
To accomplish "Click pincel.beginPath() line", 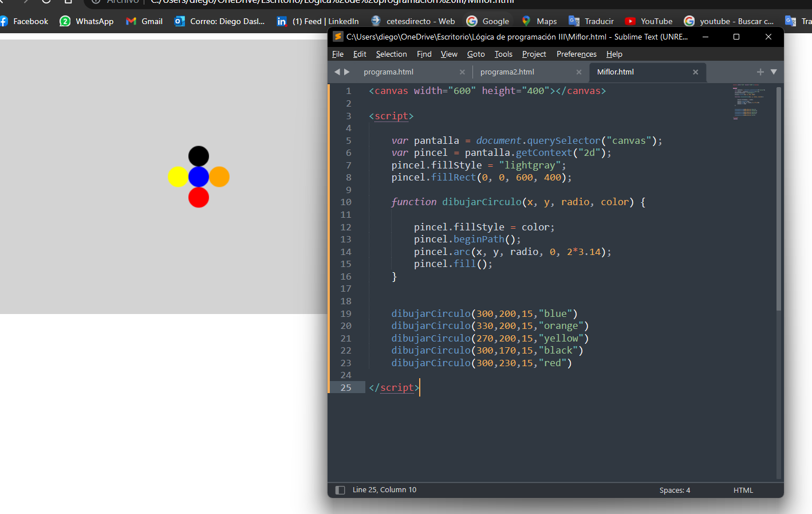I will pos(467,240).
